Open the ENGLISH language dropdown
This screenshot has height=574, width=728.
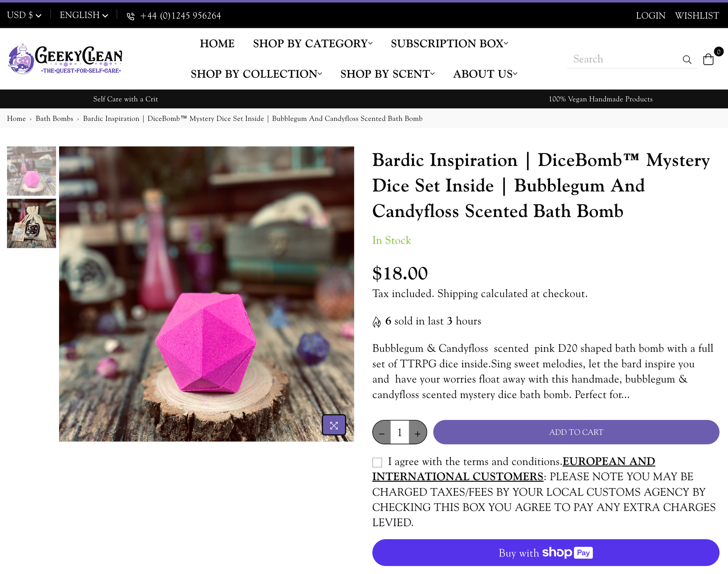(84, 15)
